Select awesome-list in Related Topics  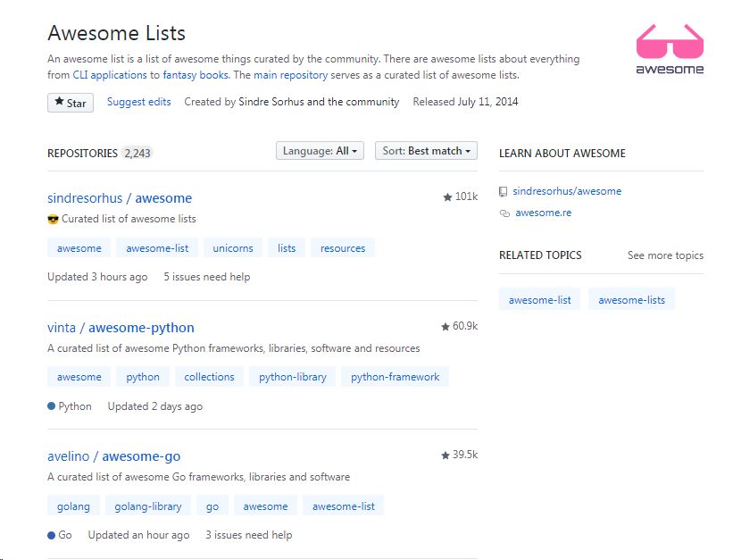click(539, 300)
